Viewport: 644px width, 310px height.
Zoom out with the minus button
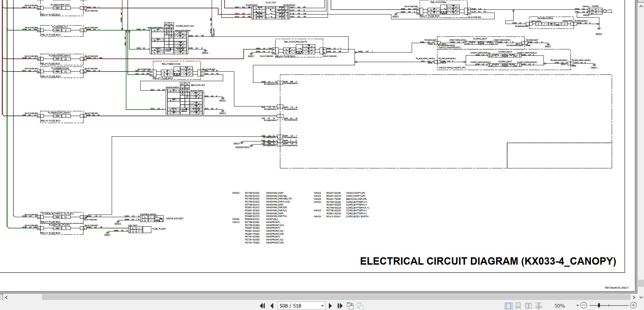[x=584, y=305]
